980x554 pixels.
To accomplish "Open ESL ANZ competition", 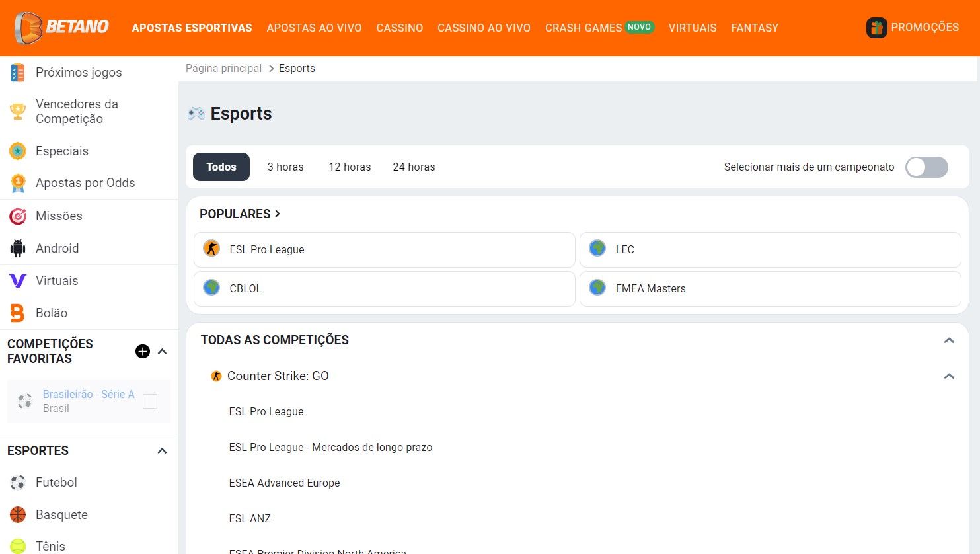I will 250,519.
